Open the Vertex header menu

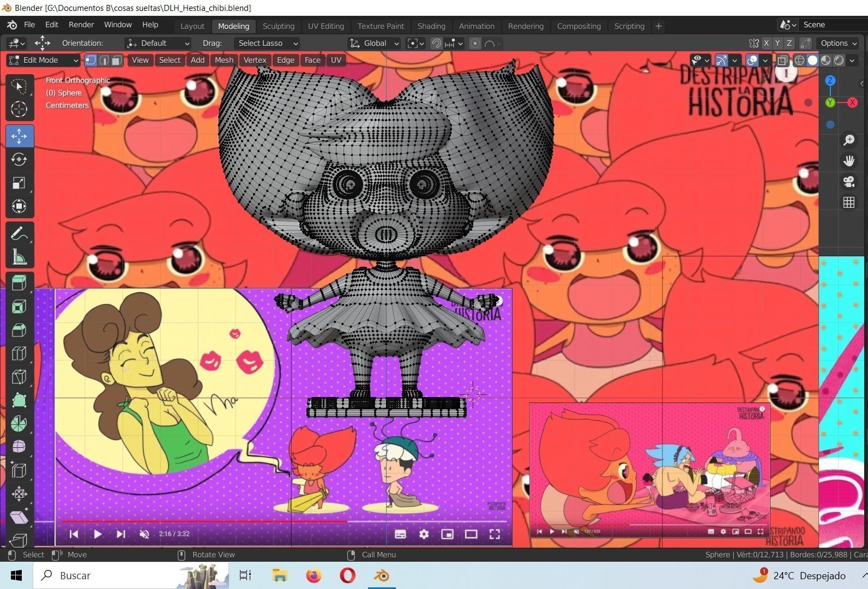tap(255, 60)
